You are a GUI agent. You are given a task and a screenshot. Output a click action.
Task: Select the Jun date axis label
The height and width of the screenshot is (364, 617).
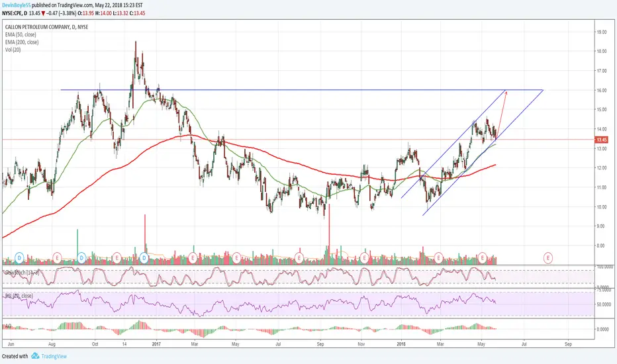point(11,344)
